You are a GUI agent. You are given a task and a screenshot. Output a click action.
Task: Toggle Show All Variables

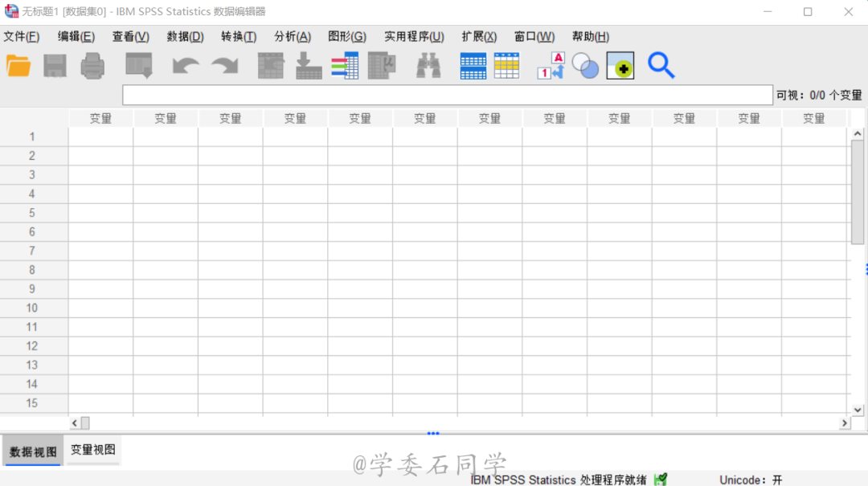pyautogui.click(x=620, y=66)
